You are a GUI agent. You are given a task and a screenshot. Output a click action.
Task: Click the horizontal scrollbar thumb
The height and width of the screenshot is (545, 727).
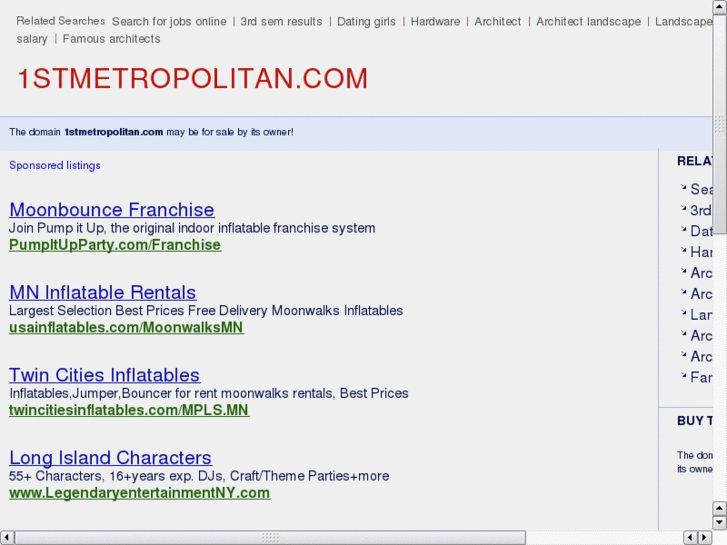pos(270,537)
